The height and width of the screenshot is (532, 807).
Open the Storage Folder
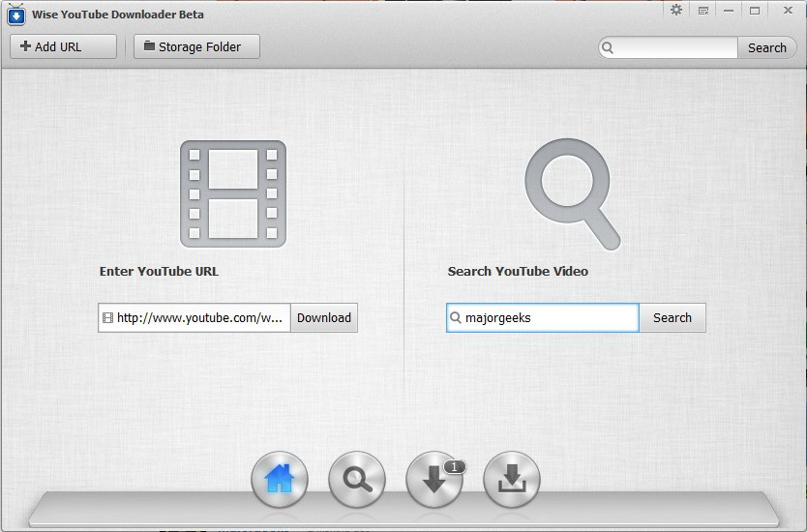(196, 46)
